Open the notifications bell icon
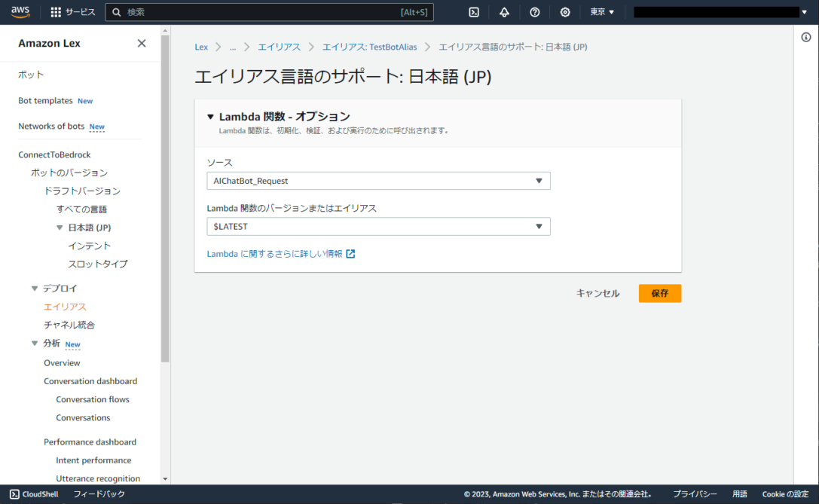This screenshot has height=504, width=819. (503, 11)
